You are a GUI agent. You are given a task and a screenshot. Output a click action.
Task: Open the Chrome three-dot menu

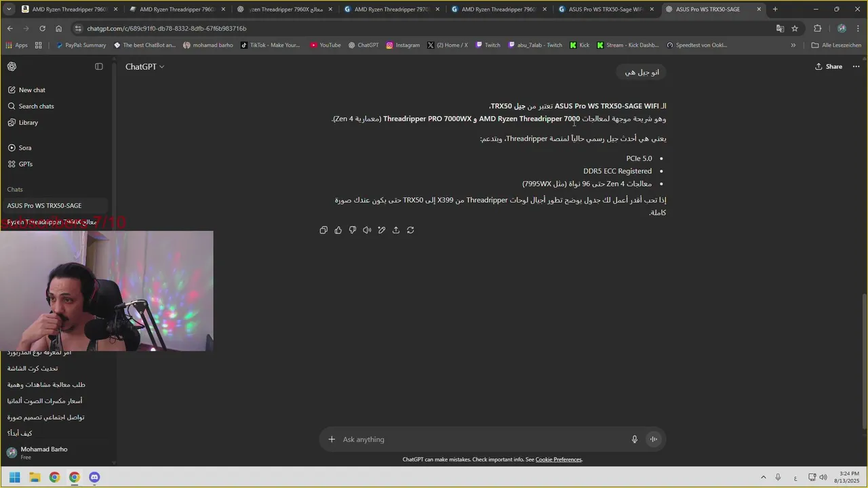[858, 28]
